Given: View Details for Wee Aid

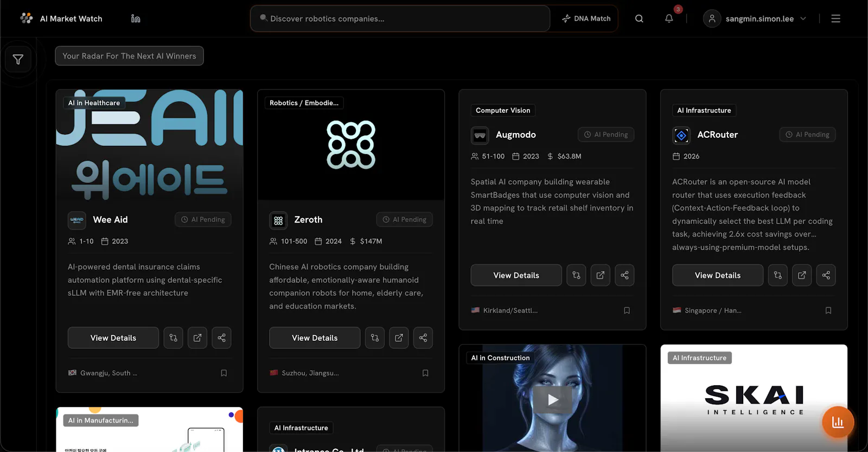Looking at the screenshot, I should coord(113,338).
